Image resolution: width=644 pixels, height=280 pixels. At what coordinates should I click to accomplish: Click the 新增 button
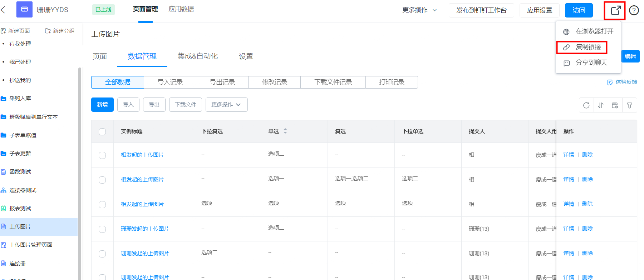[102, 105]
